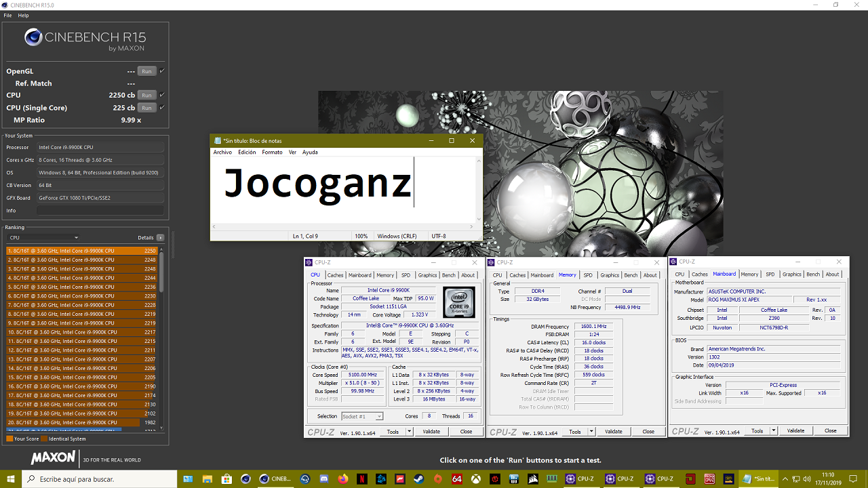
Task: Switch to Caches tab in CPU-Z Processor window
Action: (x=336, y=275)
